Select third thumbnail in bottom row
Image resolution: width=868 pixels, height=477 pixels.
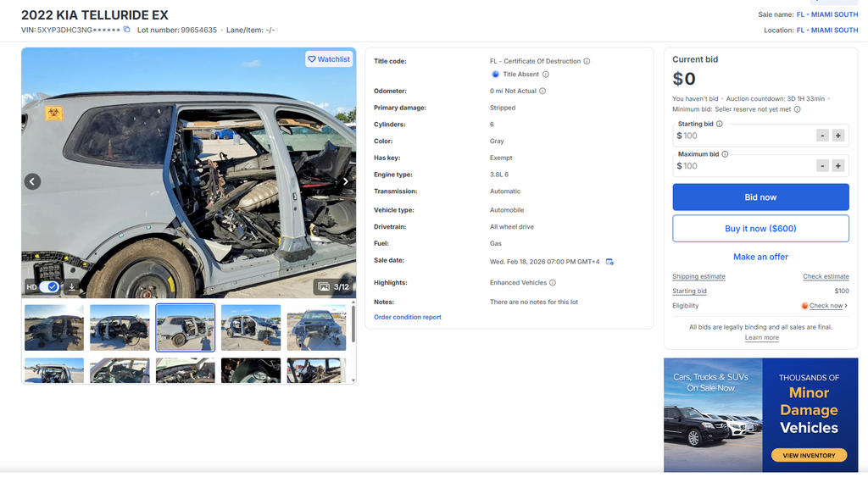tap(186, 370)
